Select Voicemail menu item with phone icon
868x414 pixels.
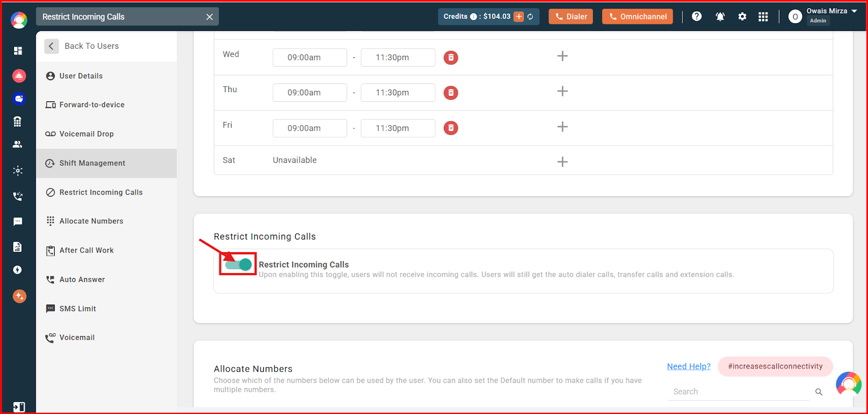pos(106,338)
